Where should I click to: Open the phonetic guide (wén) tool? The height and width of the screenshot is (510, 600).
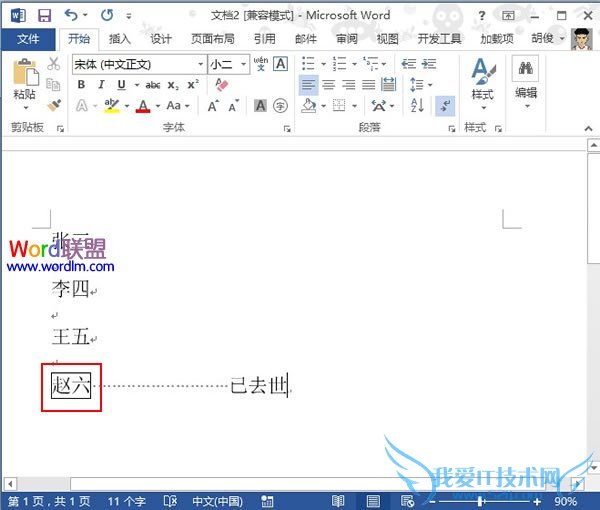click(261, 64)
